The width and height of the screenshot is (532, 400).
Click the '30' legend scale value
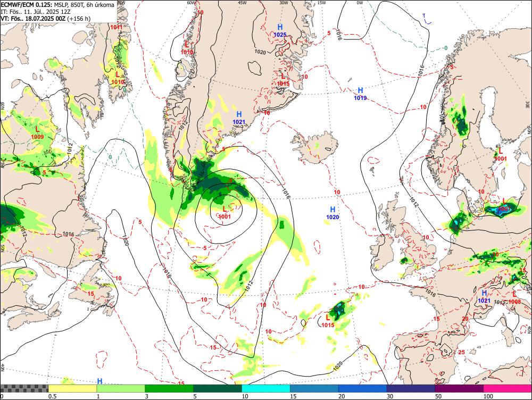click(390, 396)
